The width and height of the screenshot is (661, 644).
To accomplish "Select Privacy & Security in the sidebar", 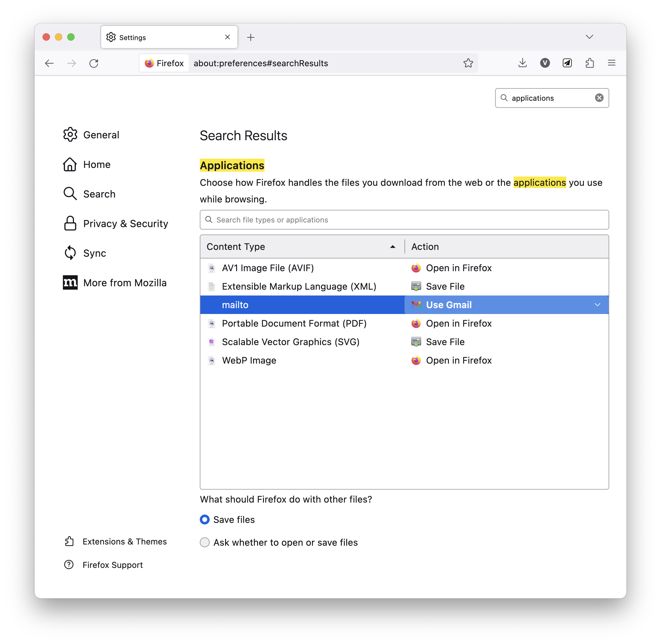I will [125, 224].
